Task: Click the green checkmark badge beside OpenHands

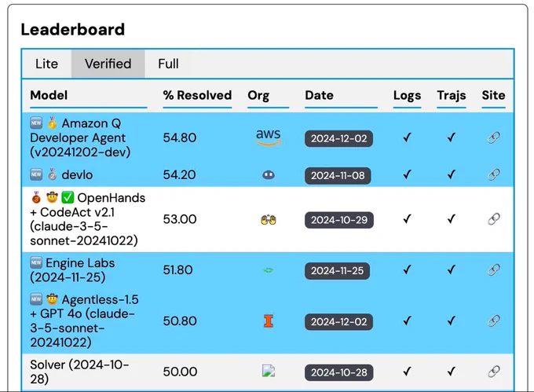Action: pyautogui.click(x=68, y=197)
